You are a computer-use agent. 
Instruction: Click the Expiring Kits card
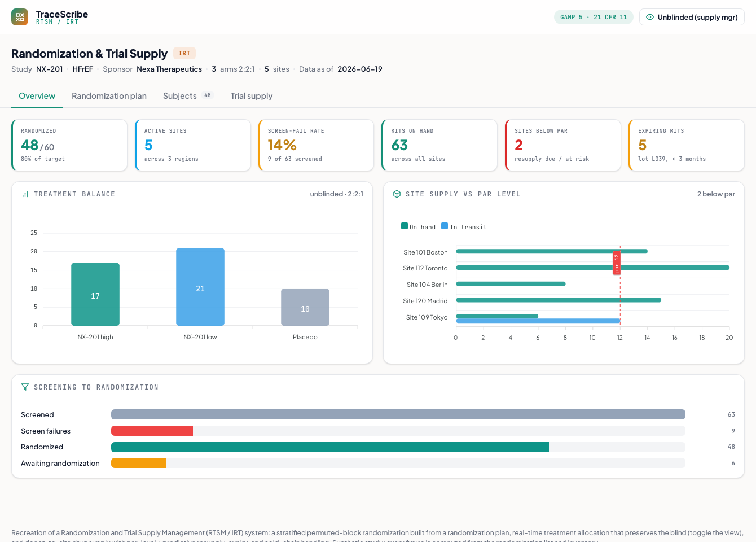click(687, 145)
